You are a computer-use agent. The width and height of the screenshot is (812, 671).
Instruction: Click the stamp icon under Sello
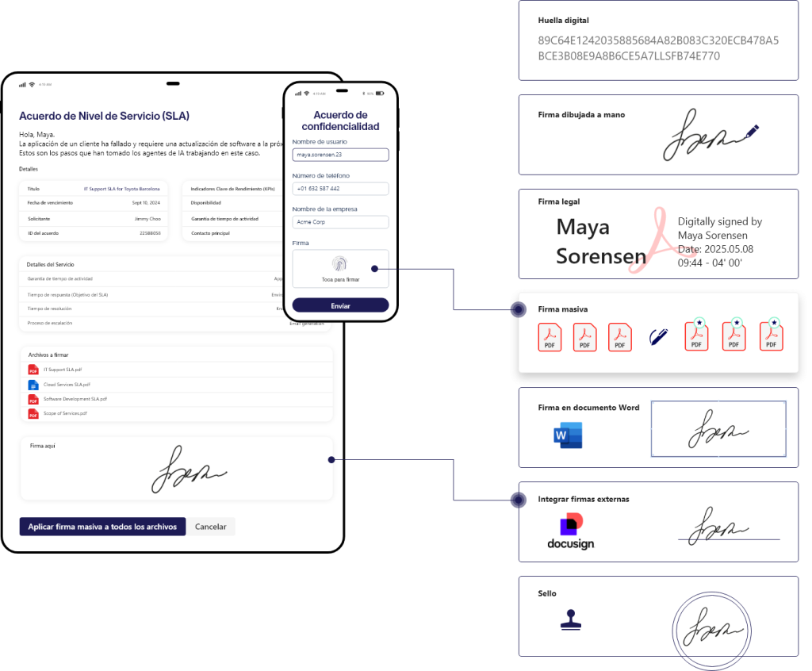point(570,621)
